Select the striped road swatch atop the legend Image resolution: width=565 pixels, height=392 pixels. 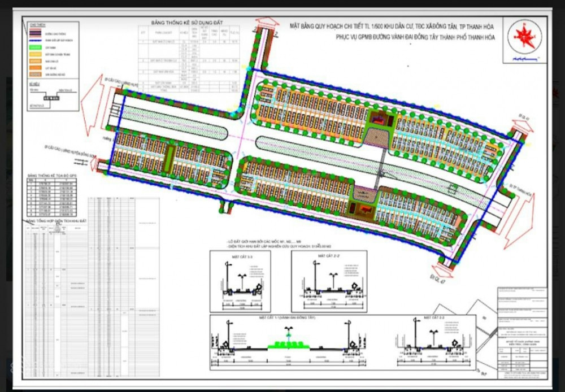pos(34,34)
